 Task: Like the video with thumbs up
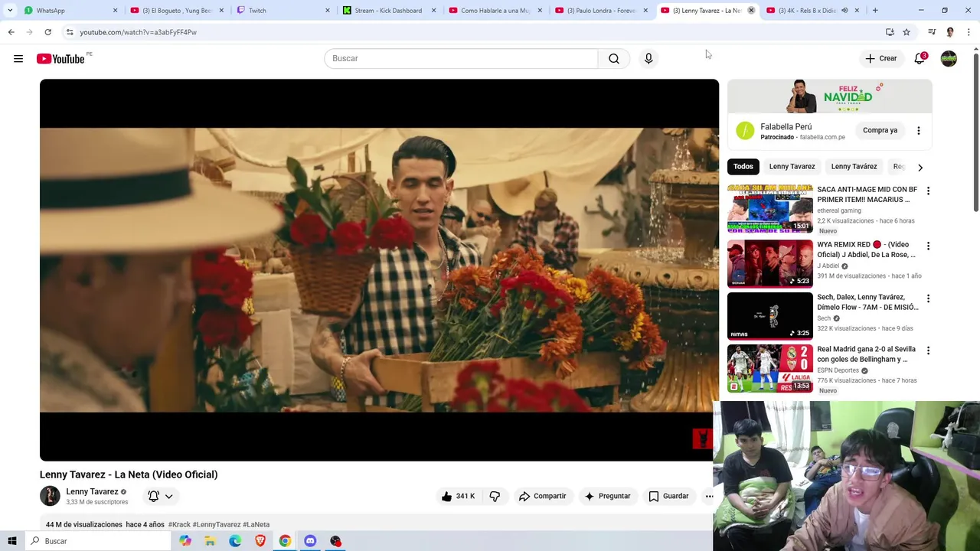pos(459,496)
